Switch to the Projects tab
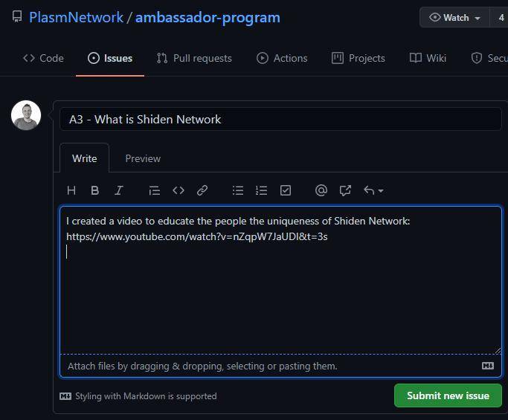Image resolution: width=508 pixels, height=420 pixels. point(359,58)
